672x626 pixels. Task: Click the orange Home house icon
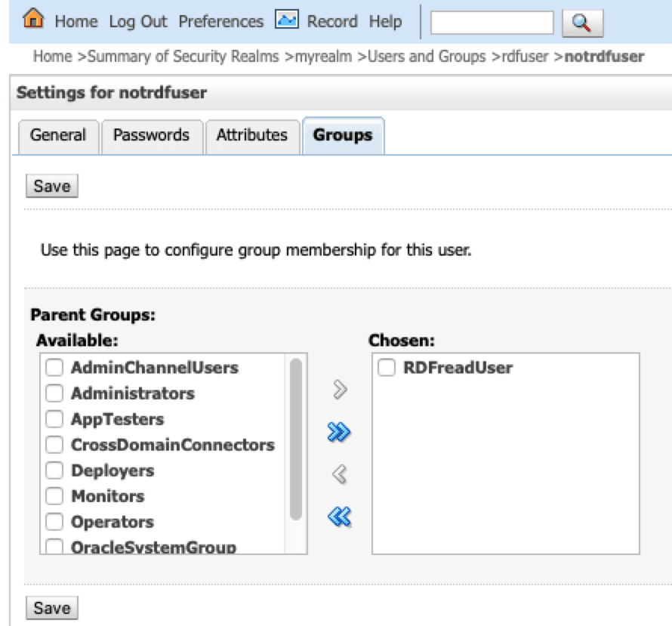click(x=33, y=18)
